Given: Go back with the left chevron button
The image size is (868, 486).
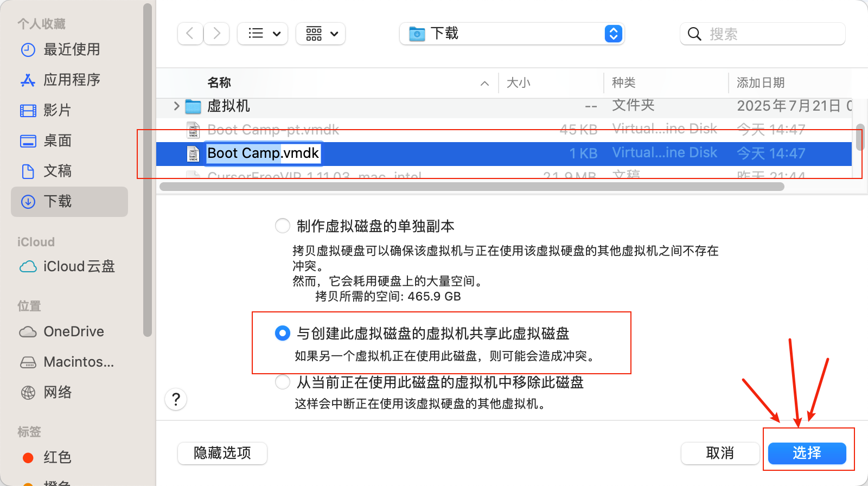Looking at the screenshot, I should click(190, 34).
